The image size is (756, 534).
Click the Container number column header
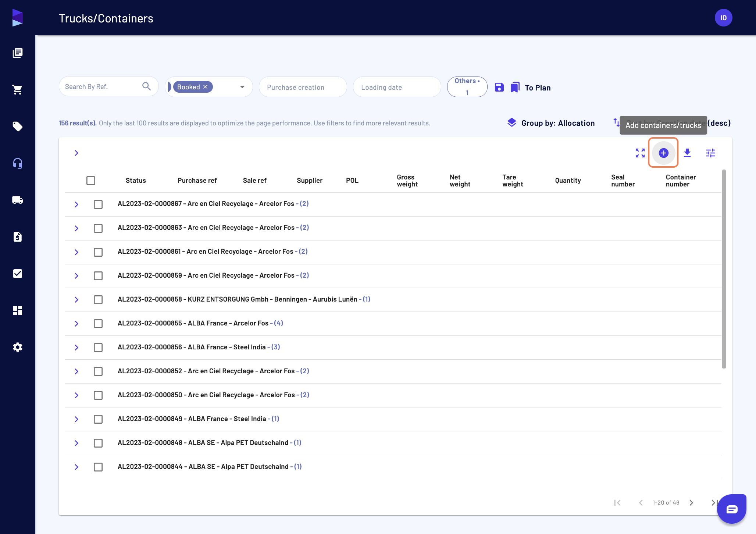click(681, 181)
